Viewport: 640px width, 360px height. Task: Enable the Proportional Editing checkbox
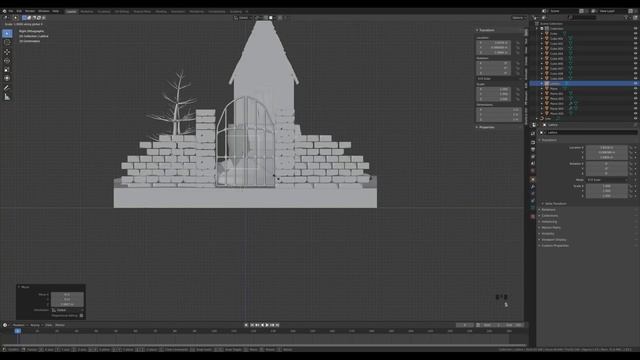81,315
